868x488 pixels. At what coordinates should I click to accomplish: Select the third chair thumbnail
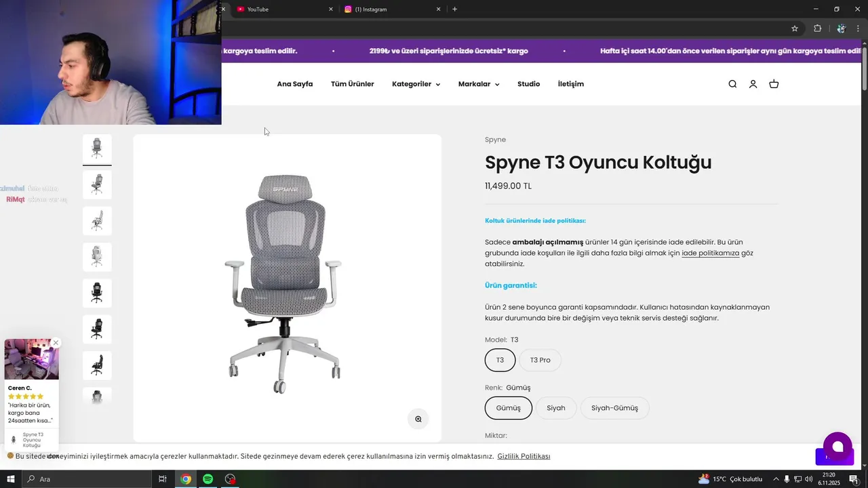point(97,221)
